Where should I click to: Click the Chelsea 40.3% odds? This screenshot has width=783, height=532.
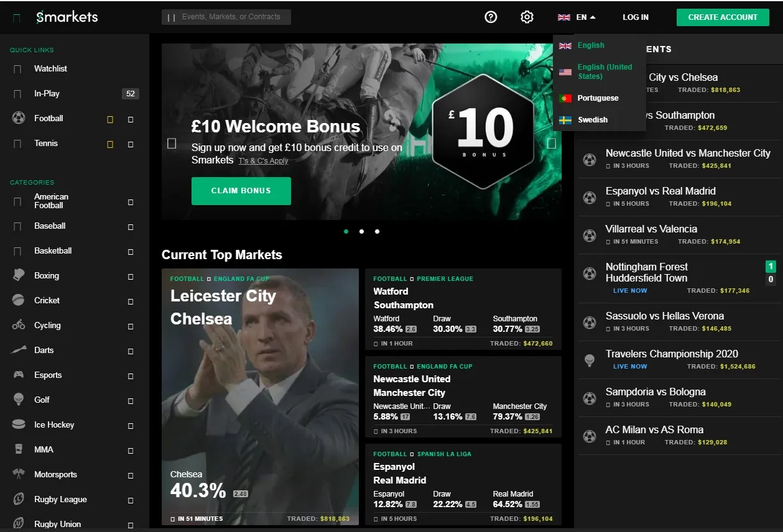click(210, 486)
